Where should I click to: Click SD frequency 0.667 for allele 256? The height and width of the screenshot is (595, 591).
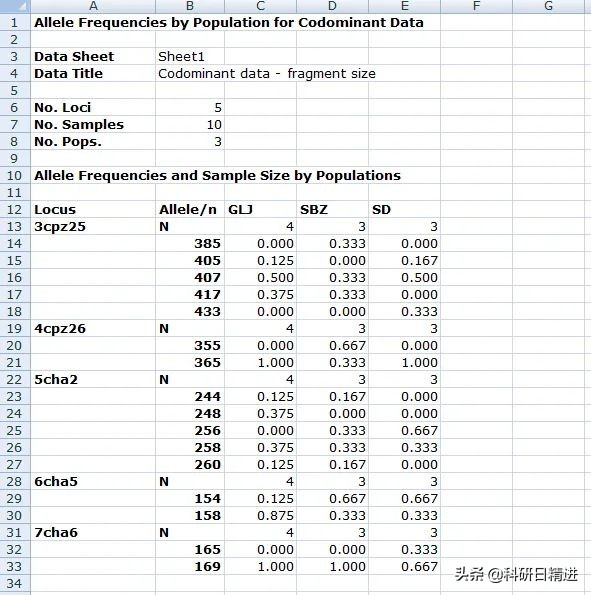[405, 431]
